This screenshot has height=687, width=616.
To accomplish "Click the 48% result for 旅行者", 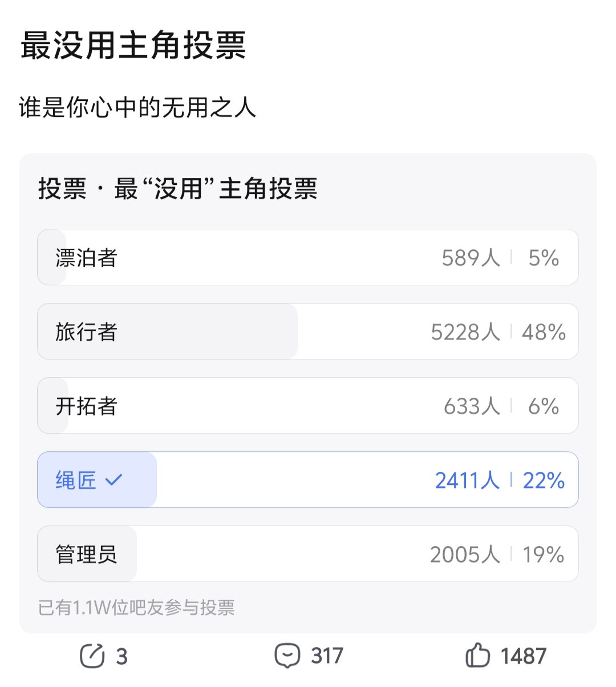I will click(544, 332).
